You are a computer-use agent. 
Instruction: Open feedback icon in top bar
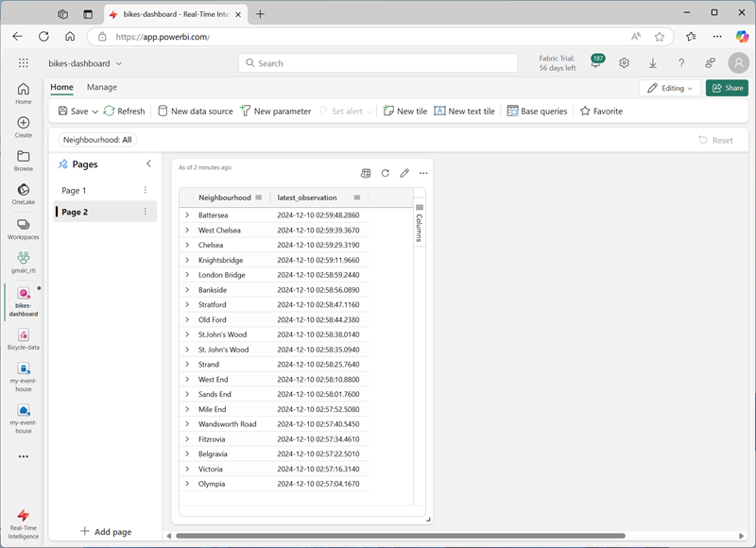tap(710, 63)
